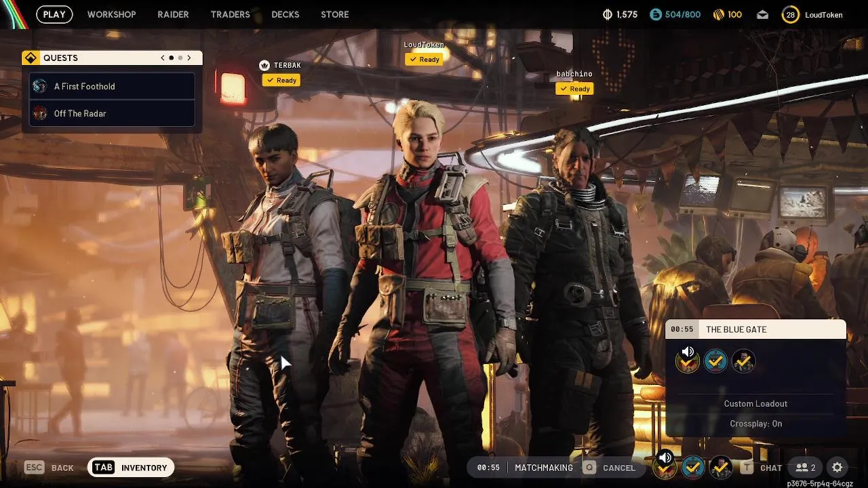Screen dimensions: 868x488
Task: Click the LoudToken name above center raider
Action: click(424, 45)
